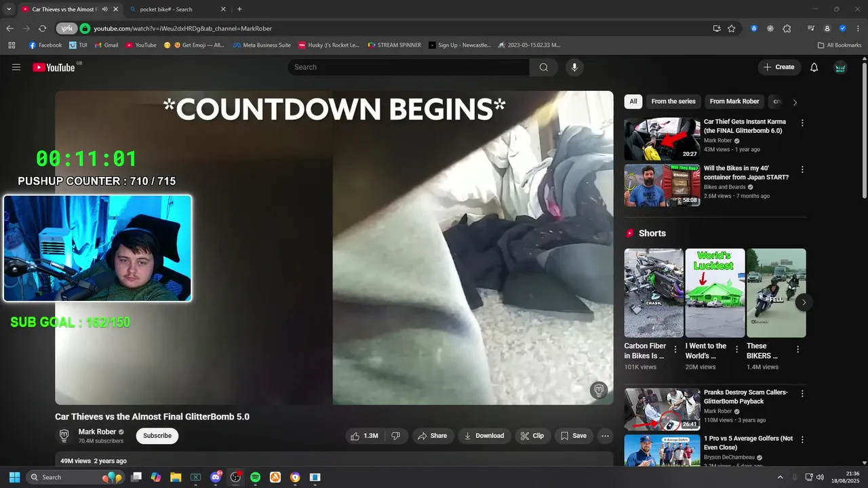Show next Shorts with arrow button

click(804, 302)
